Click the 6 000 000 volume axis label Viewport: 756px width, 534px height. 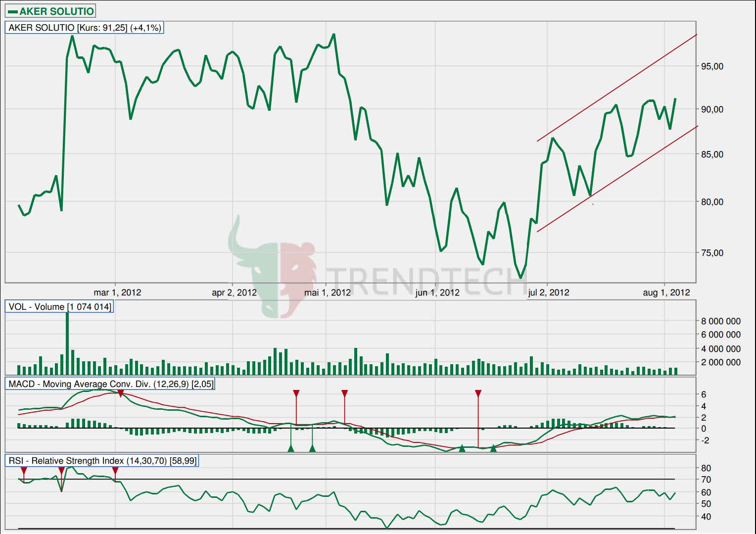(x=721, y=335)
